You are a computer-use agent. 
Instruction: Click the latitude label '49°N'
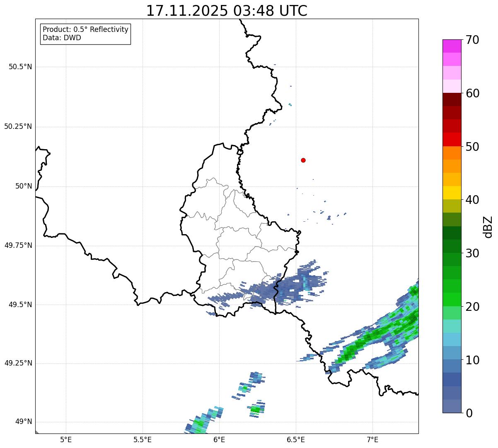(x=24, y=422)
